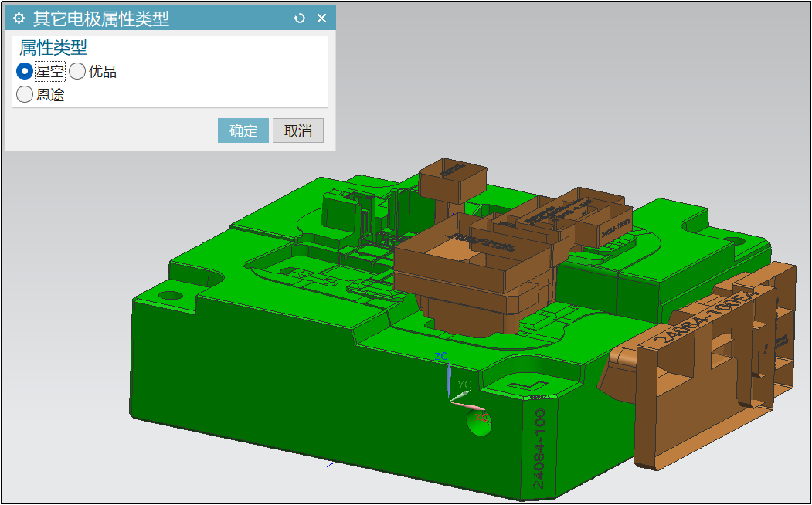Close the 其它电极属性类型 dialog

pyautogui.click(x=322, y=19)
